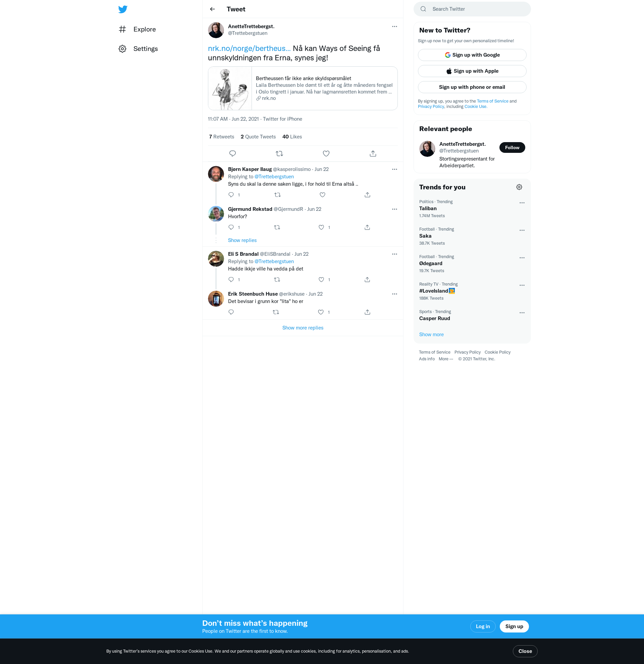Viewport: 644px width, 664px height.
Task: Open Terms of Service in sign-up notice
Action: coord(492,101)
